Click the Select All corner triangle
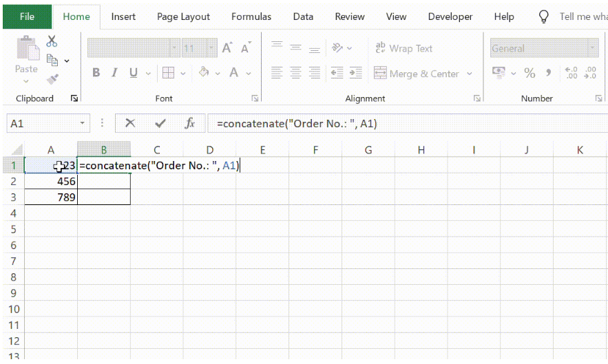 point(17,149)
